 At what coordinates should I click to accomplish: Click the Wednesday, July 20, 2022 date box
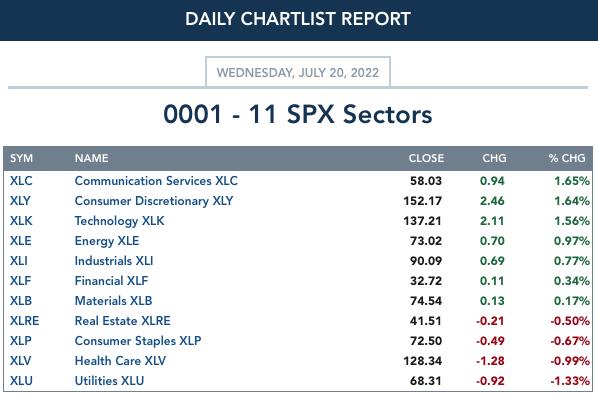(x=298, y=72)
